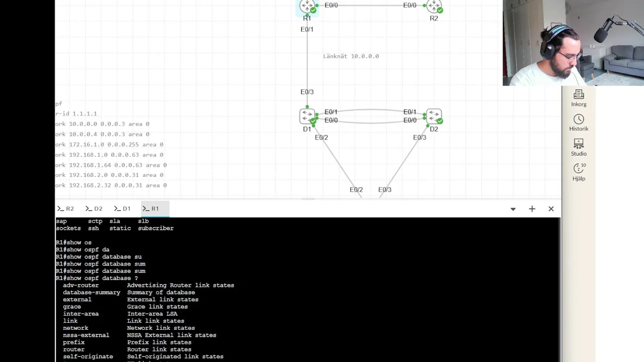Click 'nssa-external' in terminal output

click(86, 335)
